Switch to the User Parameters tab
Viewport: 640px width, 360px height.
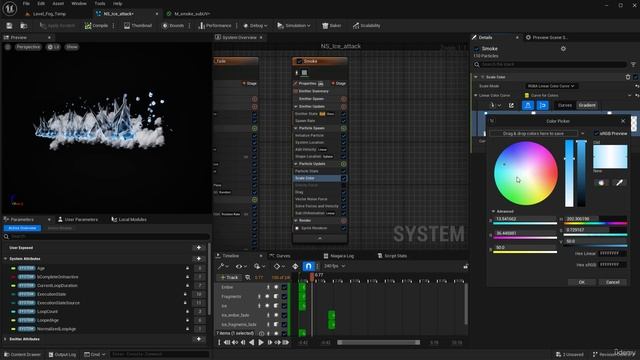pyautogui.click(x=78, y=220)
